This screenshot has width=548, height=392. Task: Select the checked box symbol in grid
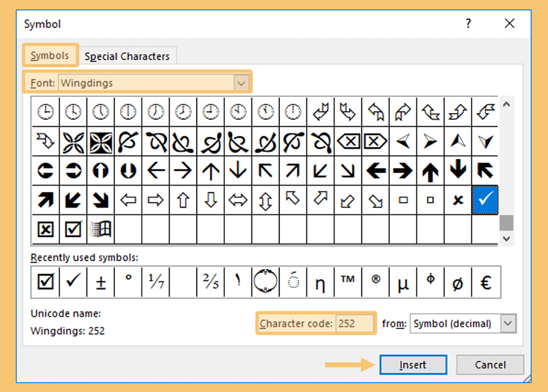[73, 229]
